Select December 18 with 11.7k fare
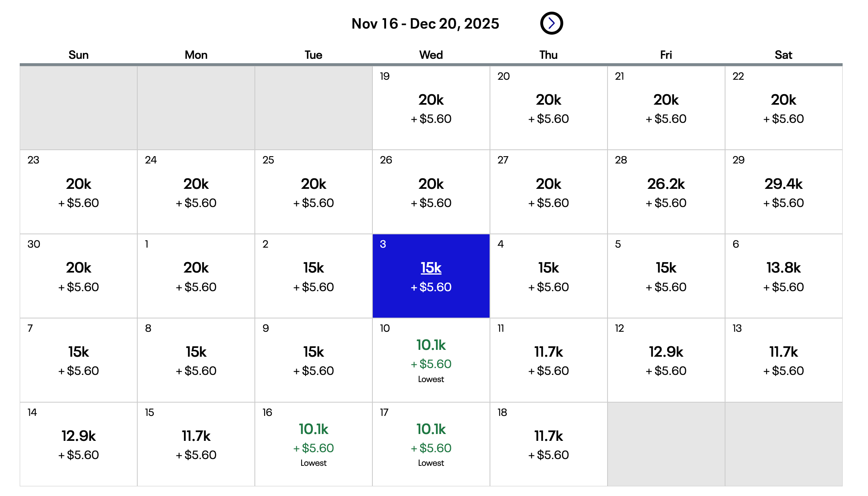The height and width of the screenshot is (496, 868). click(x=548, y=444)
